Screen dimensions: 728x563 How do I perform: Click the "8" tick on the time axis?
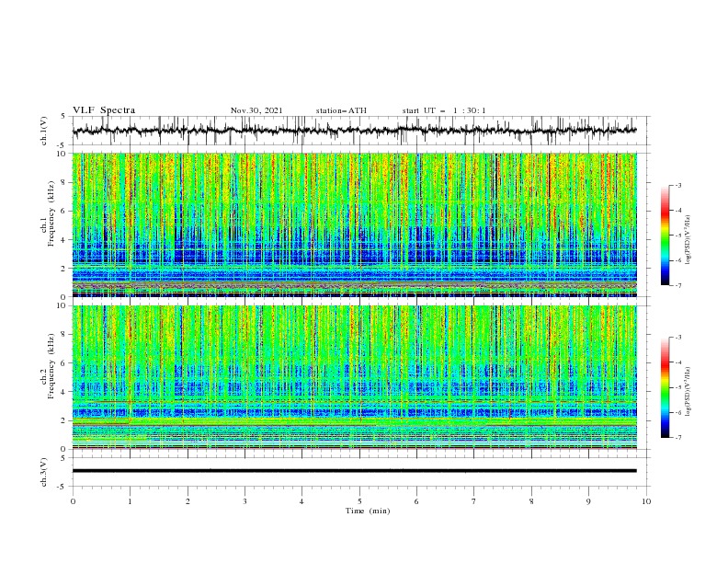(x=531, y=501)
